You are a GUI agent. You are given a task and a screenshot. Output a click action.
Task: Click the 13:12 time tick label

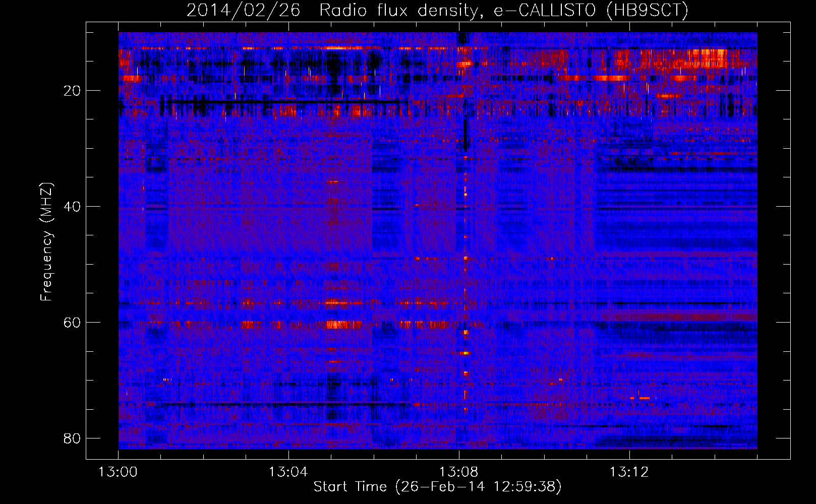click(x=629, y=472)
